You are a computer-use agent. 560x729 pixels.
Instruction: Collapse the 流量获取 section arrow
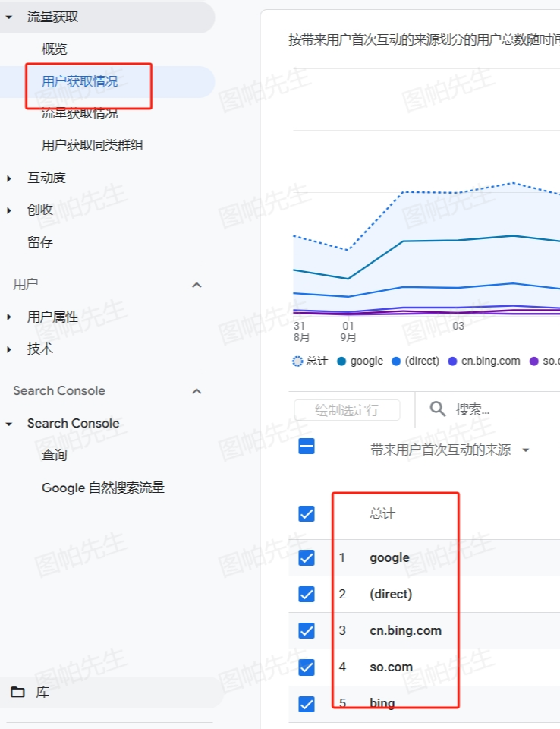click(x=9, y=17)
